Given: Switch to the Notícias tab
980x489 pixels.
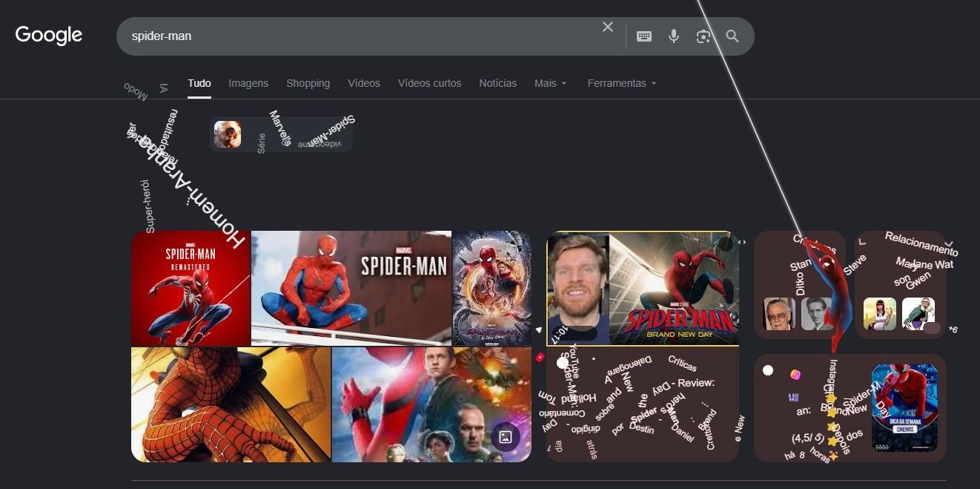Looking at the screenshot, I should coord(498,83).
